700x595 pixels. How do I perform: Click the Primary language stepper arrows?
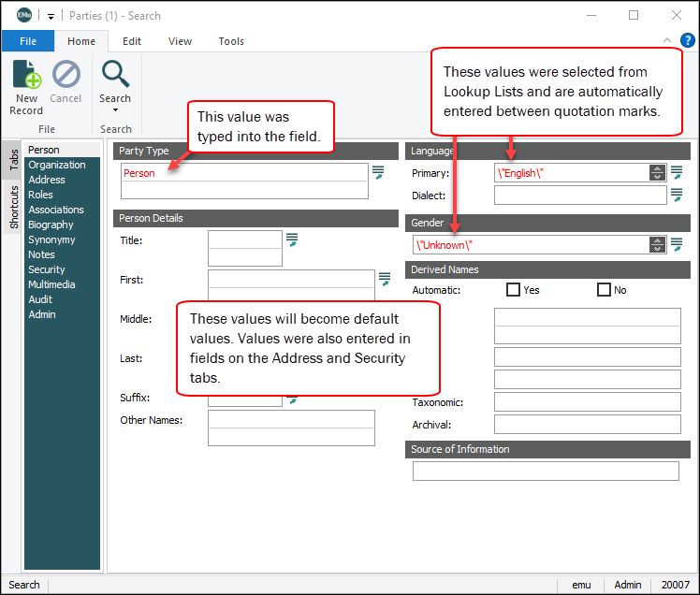pos(656,172)
